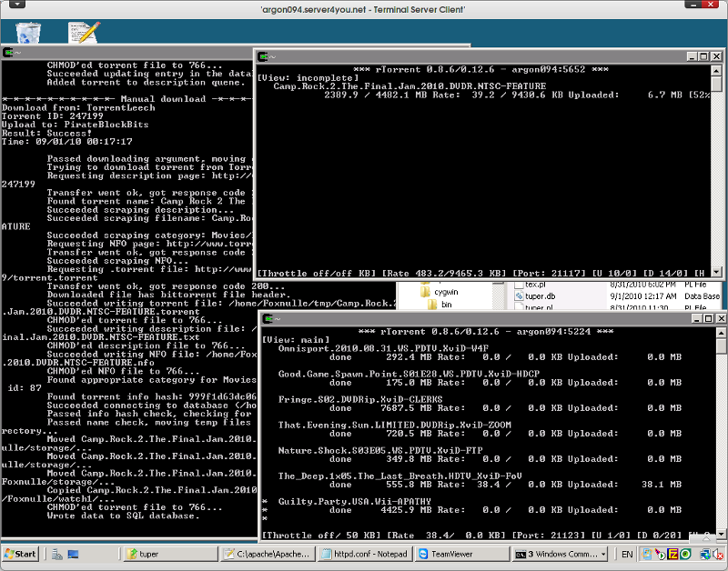The image size is (728, 571).
Task: Close the argon094:5224 rTorrent window
Action: pyautogui.click(x=721, y=318)
